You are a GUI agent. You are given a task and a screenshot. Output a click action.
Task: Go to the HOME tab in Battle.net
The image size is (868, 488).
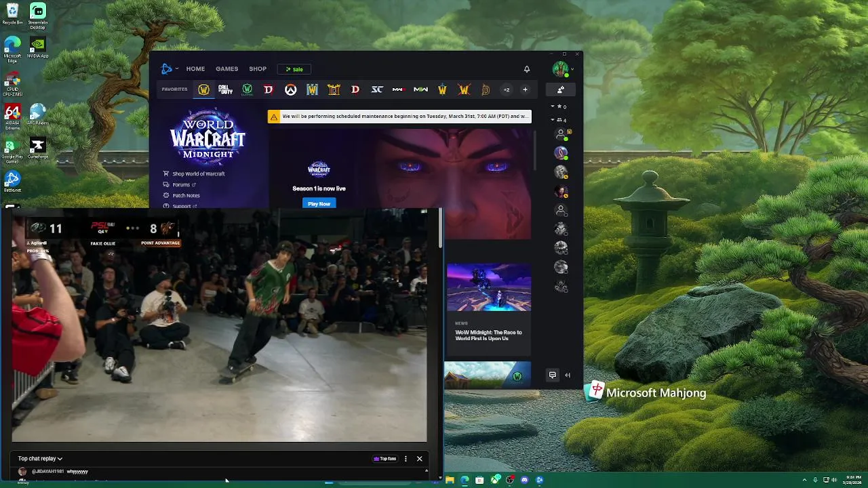click(x=195, y=68)
